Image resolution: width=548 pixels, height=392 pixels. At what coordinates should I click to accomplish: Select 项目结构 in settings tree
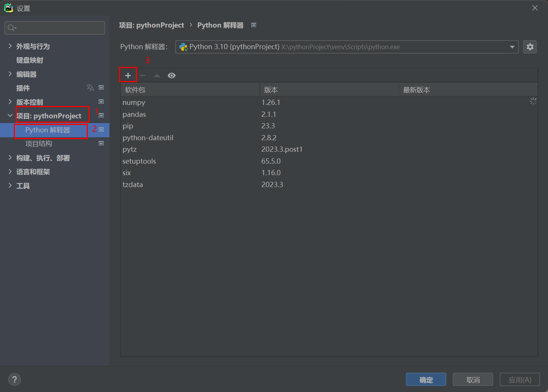[x=39, y=144]
